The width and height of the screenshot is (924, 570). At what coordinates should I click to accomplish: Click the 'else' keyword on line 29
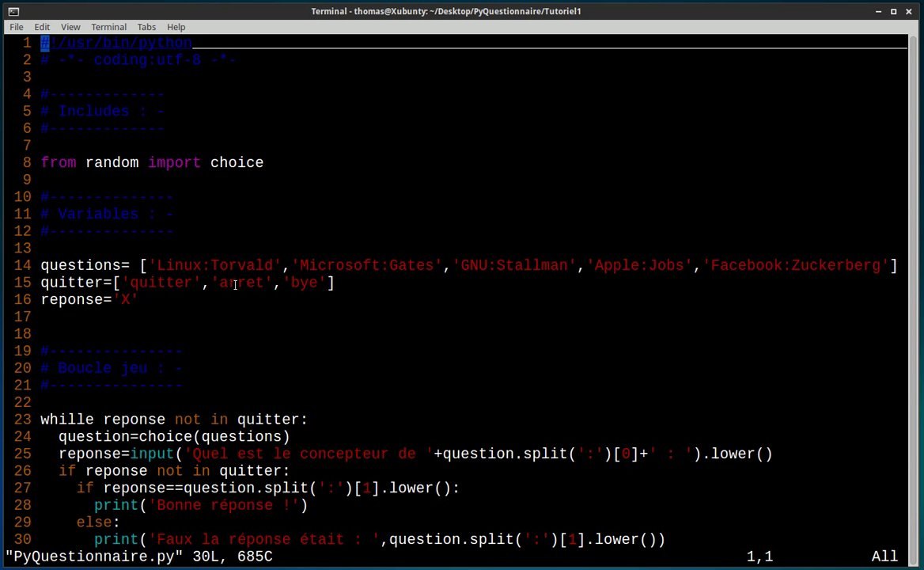click(93, 522)
